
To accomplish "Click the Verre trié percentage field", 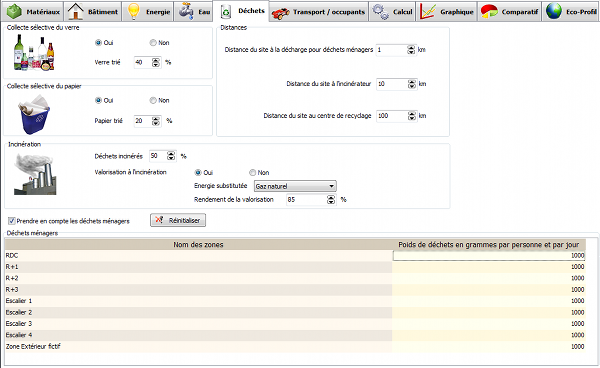I will (x=143, y=62).
